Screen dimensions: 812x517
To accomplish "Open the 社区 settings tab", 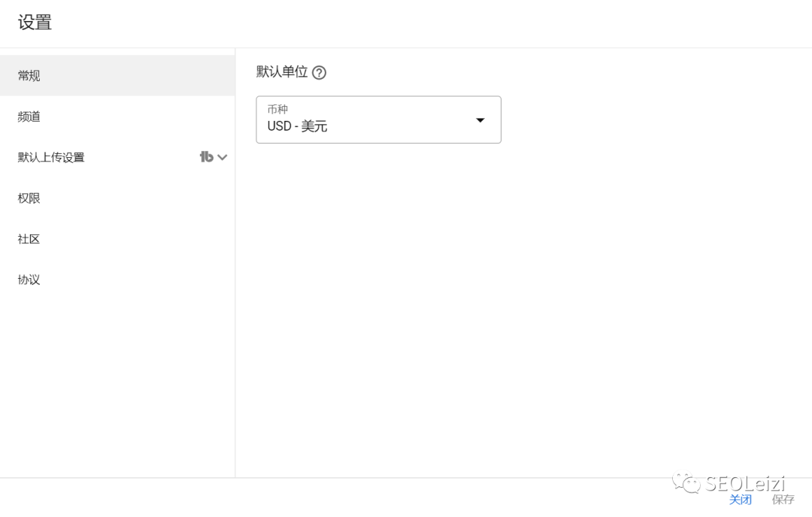I will click(x=29, y=239).
